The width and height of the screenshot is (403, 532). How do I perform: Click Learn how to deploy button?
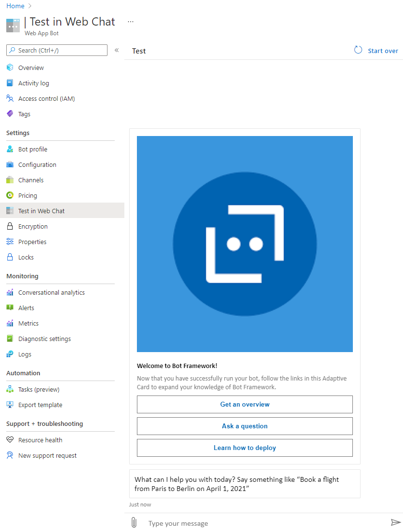[x=245, y=448]
